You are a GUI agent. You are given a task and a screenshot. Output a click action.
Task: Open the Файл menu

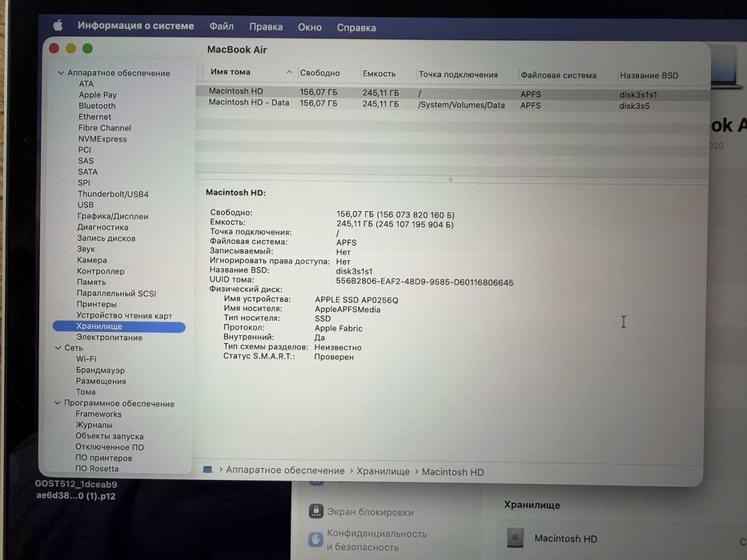[x=222, y=26]
